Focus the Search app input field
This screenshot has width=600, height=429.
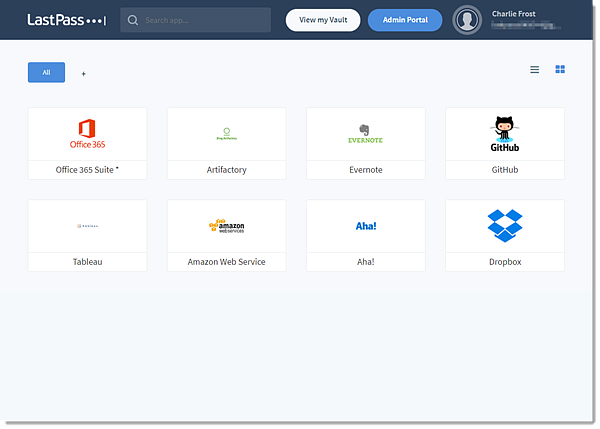tap(195, 20)
